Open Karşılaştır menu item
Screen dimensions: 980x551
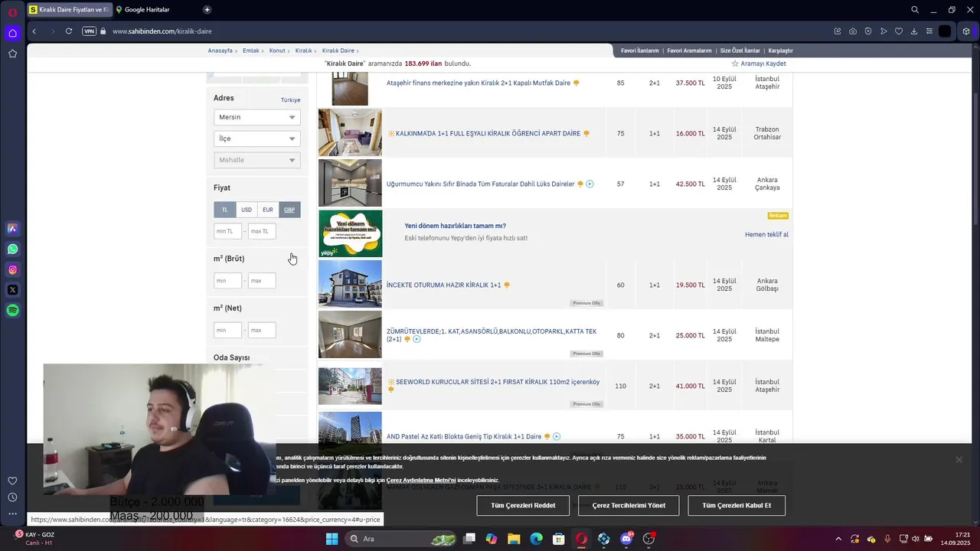780,51
